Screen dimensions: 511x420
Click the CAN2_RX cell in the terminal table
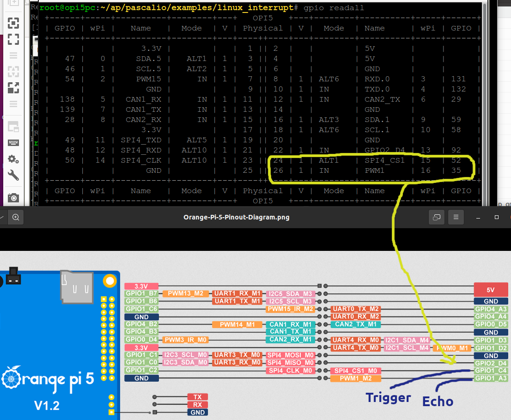point(143,120)
